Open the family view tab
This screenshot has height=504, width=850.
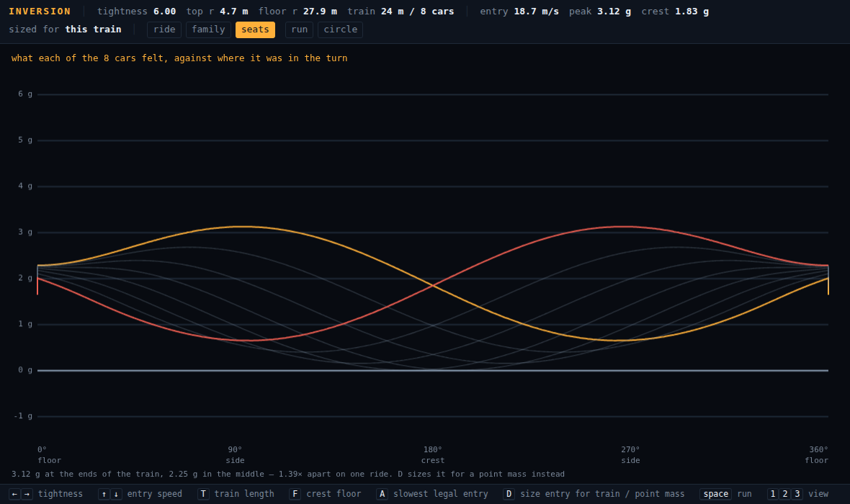click(208, 30)
